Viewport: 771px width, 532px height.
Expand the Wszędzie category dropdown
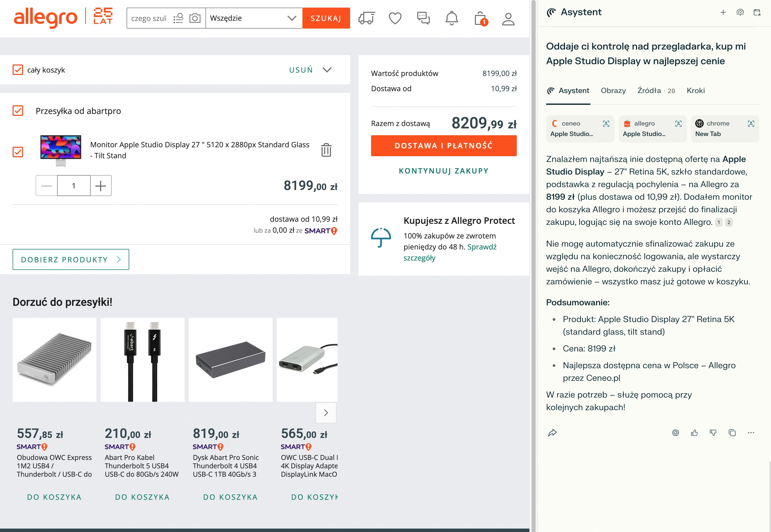[254, 18]
